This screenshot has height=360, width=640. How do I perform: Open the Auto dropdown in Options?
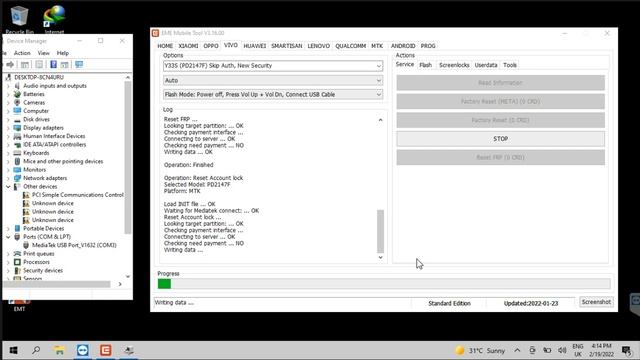point(273,80)
